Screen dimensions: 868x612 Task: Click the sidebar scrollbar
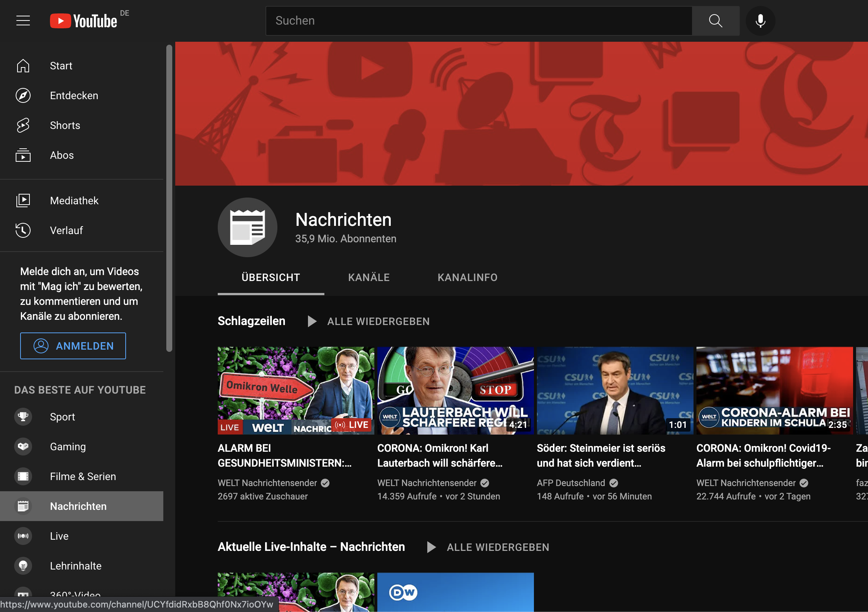(x=169, y=198)
